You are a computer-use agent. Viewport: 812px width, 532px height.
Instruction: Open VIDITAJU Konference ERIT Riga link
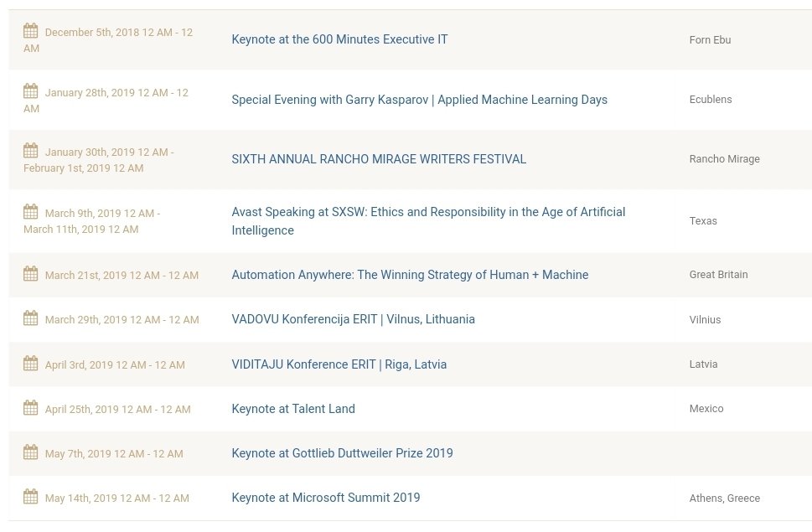coord(339,364)
